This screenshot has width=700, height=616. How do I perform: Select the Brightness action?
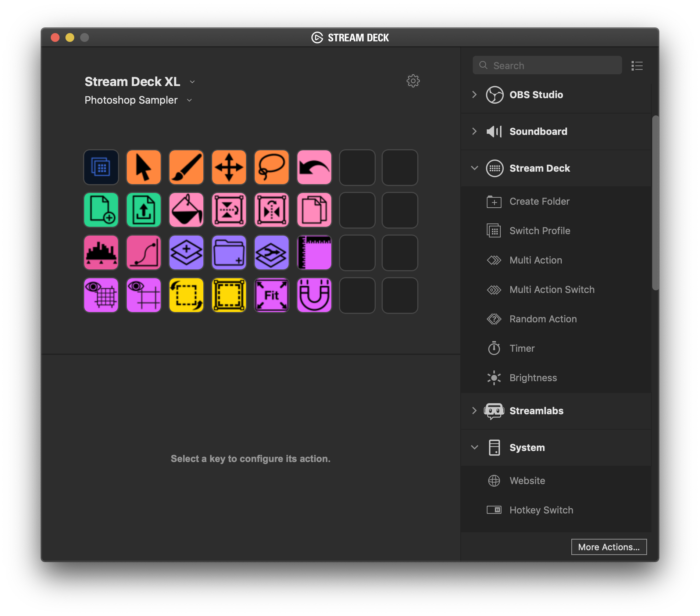pos(556,378)
